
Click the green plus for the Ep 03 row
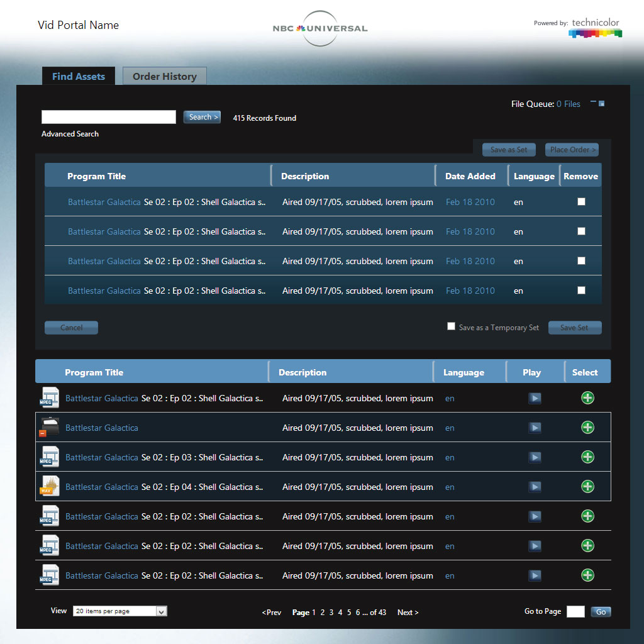pos(587,457)
